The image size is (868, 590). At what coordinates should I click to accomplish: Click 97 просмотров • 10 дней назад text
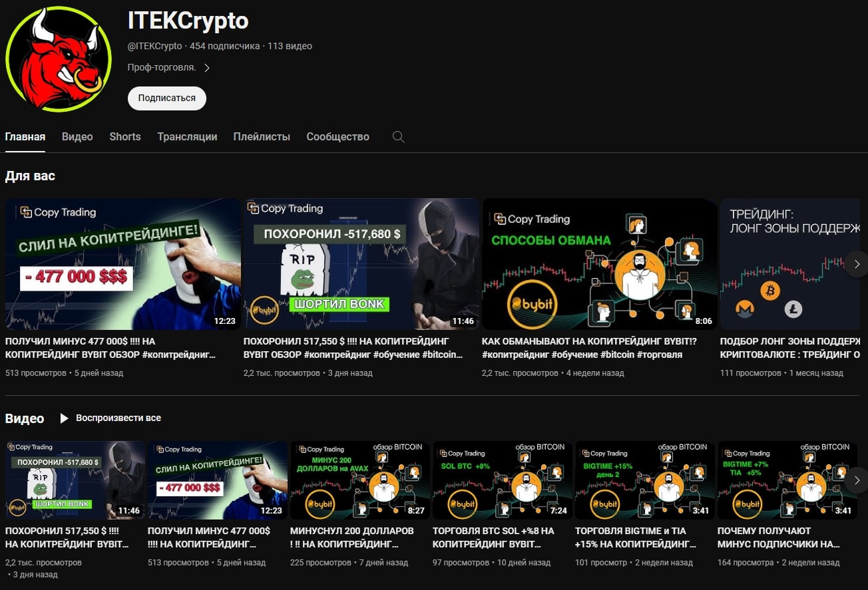point(491,563)
